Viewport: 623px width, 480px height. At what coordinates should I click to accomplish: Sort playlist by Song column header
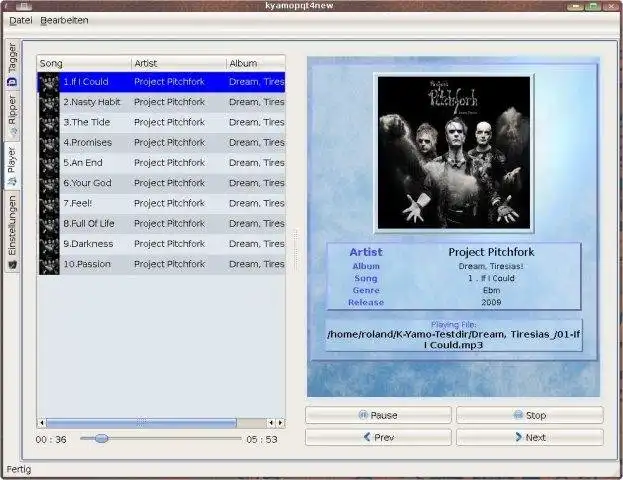tap(84, 63)
